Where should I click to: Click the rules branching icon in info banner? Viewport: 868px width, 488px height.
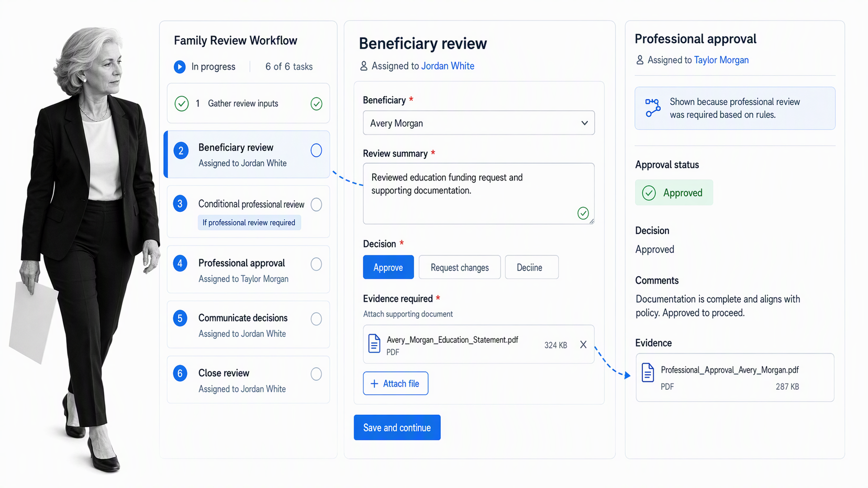tap(652, 108)
